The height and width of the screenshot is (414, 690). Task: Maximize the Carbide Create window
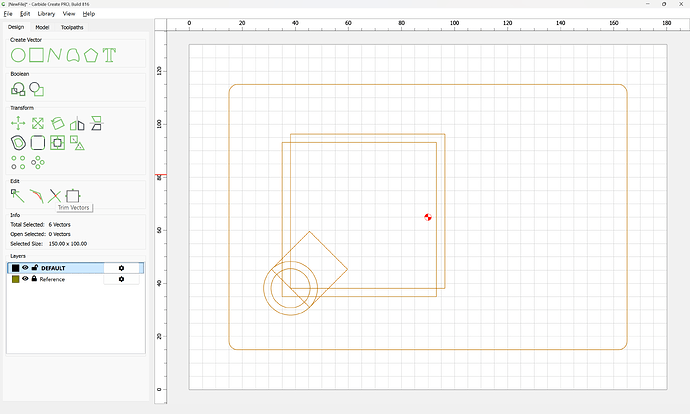click(x=664, y=4)
